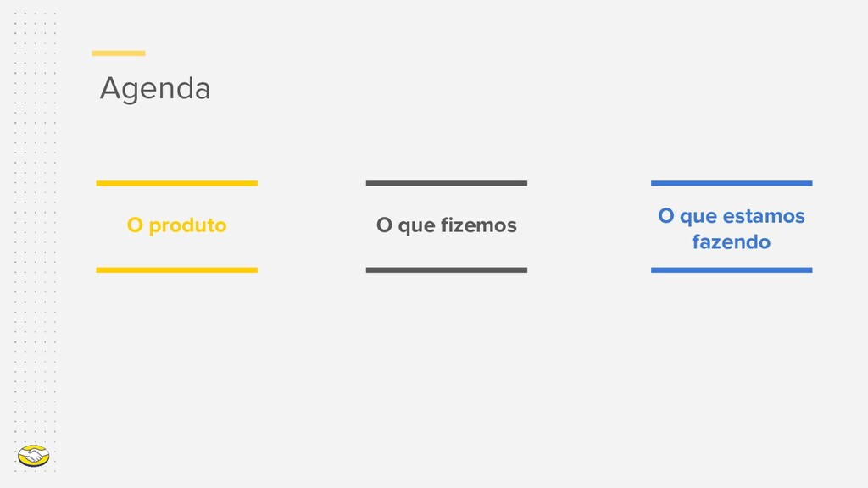Image resolution: width=868 pixels, height=488 pixels.
Task: Click the word "fizemos" in the gray heading
Action: 479,225
